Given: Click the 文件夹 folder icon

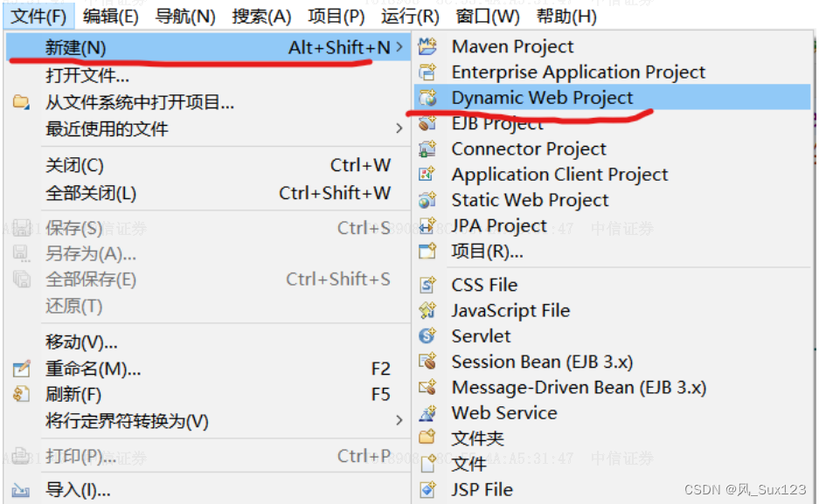Looking at the screenshot, I should pos(427,438).
